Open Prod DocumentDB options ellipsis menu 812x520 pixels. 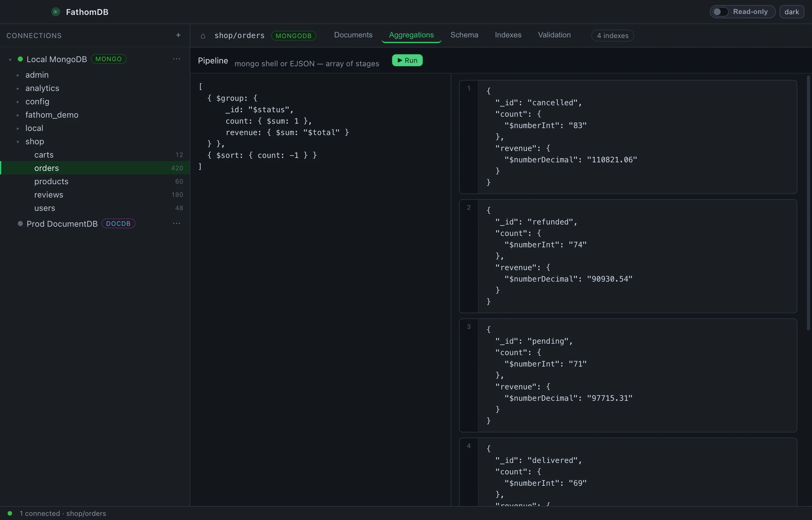click(x=176, y=224)
